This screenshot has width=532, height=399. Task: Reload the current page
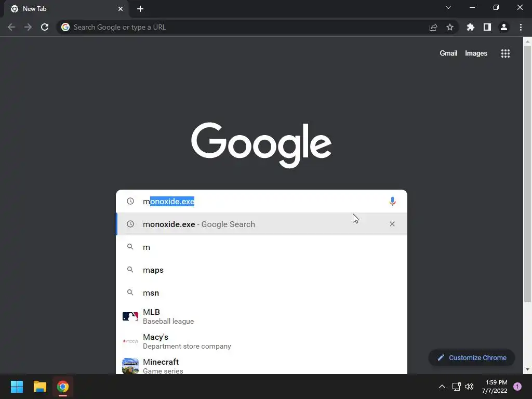point(45,27)
